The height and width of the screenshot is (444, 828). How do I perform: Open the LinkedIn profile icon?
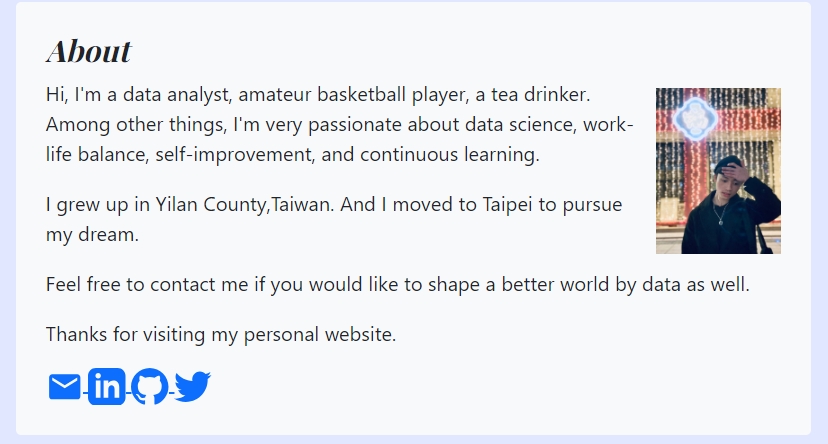click(x=107, y=386)
